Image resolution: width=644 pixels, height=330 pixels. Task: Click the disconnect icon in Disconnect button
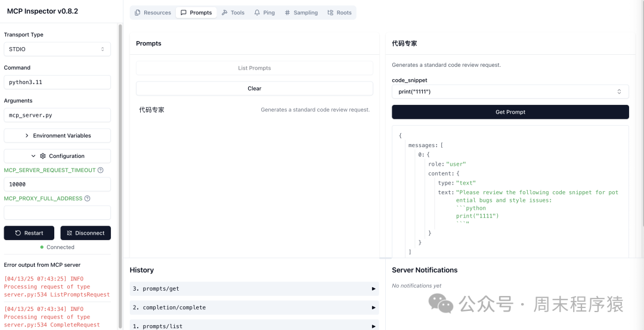click(69, 233)
